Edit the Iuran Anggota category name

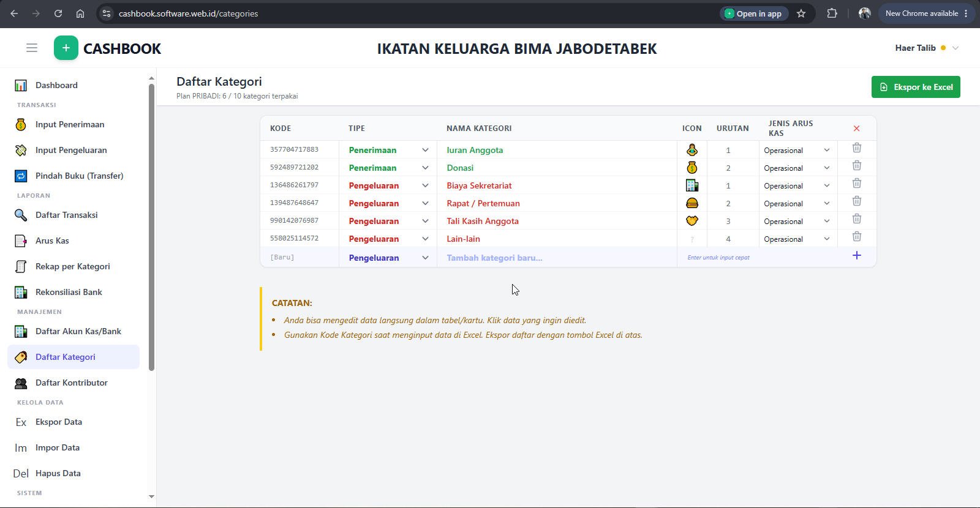(x=557, y=150)
